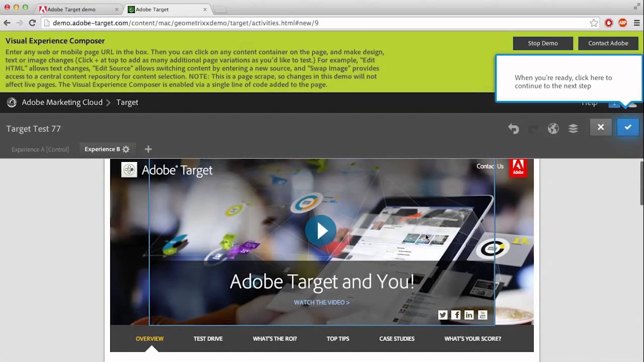The width and height of the screenshot is (644, 362).
Task: Confirm changes with the blue checkmark button
Action: [x=628, y=127]
